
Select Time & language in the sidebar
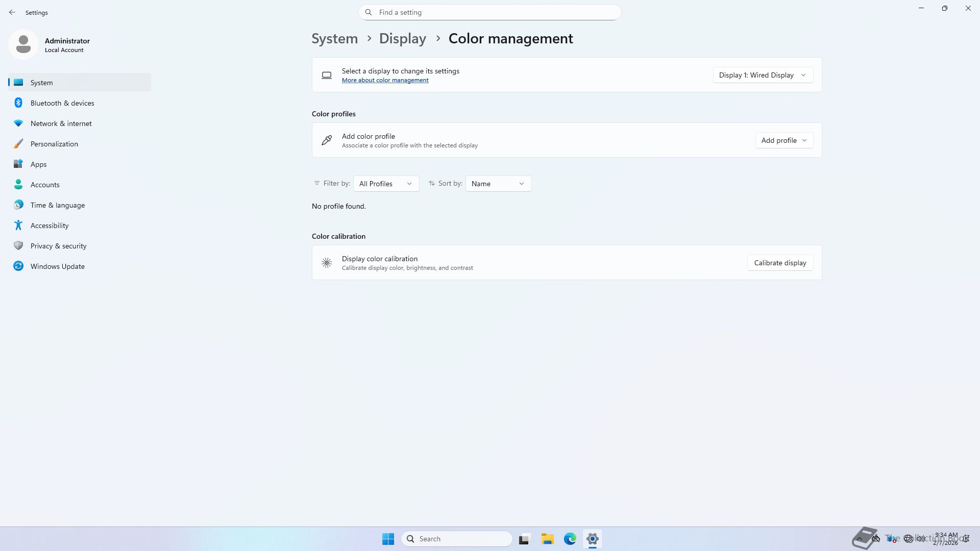(x=57, y=205)
